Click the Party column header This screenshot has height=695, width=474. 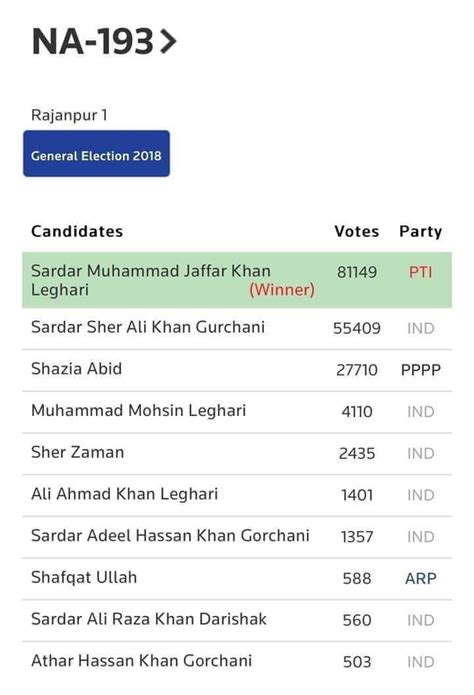(420, 231)
